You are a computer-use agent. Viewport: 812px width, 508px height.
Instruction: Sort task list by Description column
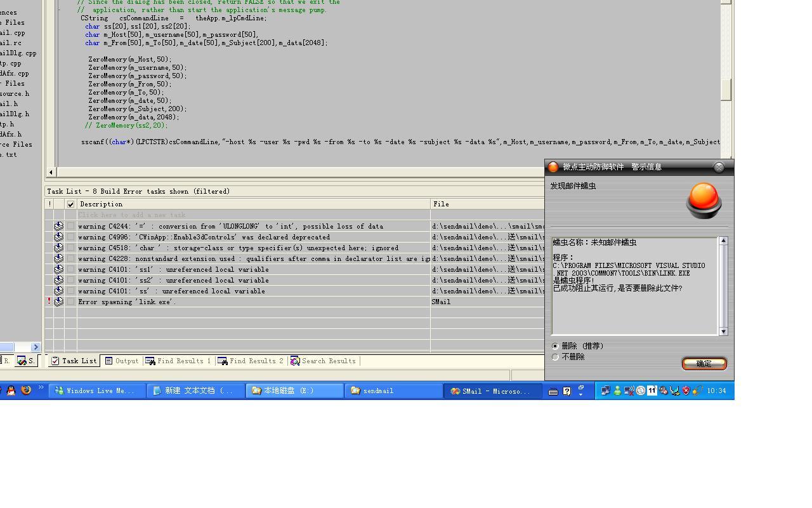(x=253, y=204)
